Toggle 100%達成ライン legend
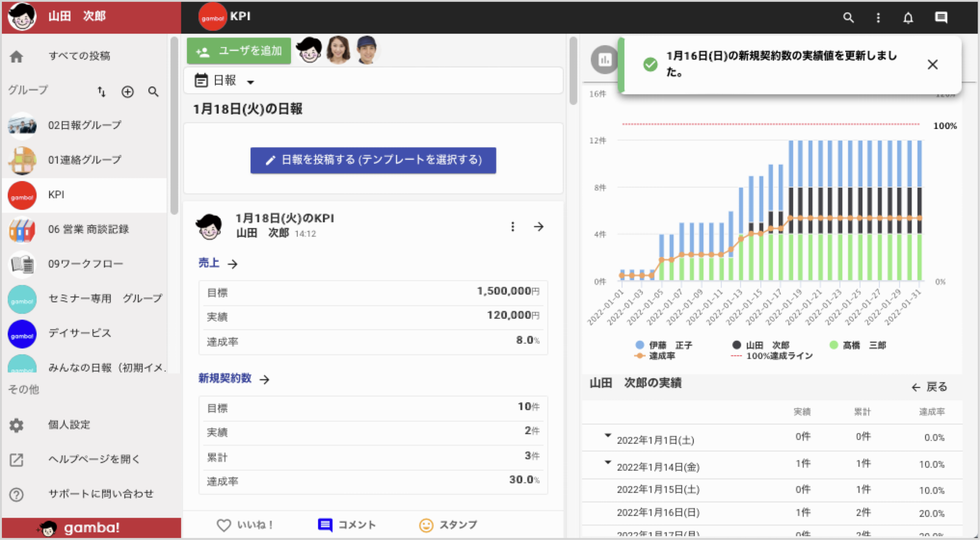 (772, 356)
